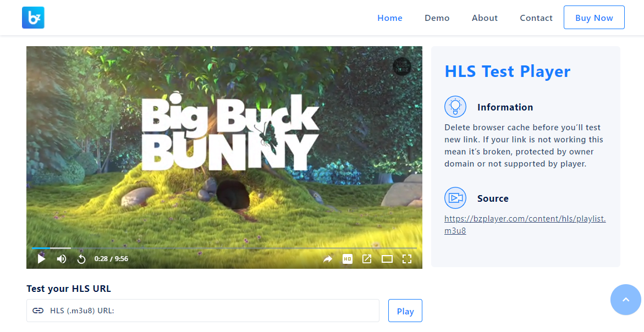Seek on the video progress bar
Viewport: 644px width, 332px height.
[224, 248]
